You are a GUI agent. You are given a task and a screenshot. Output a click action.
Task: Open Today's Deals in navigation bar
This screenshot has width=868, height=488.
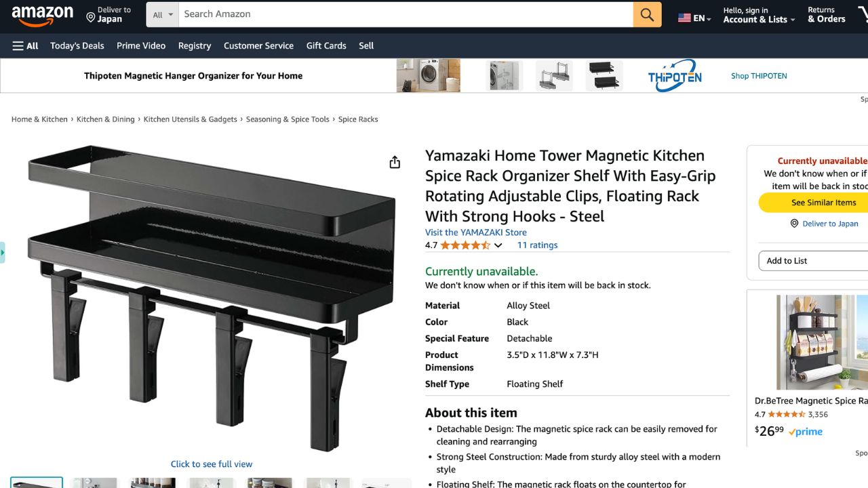click(x=77, y=45)
